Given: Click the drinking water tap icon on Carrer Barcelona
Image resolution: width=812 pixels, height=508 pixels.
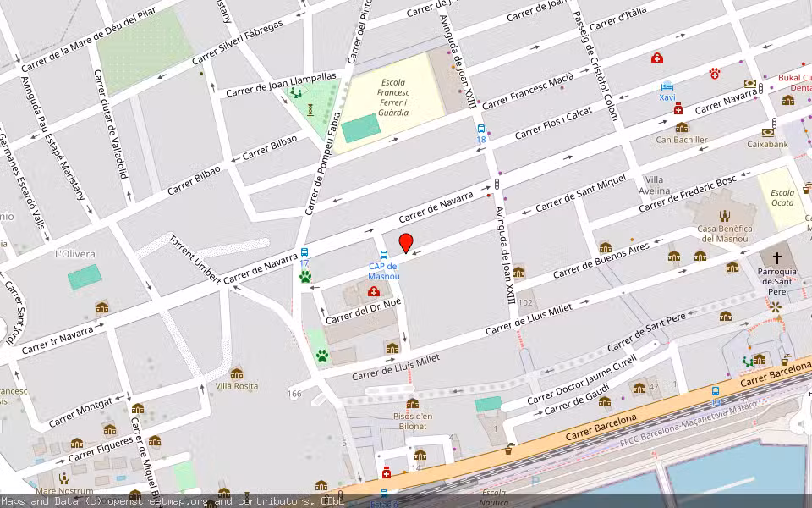Looking at the screenshot, I should click(510, 449).
